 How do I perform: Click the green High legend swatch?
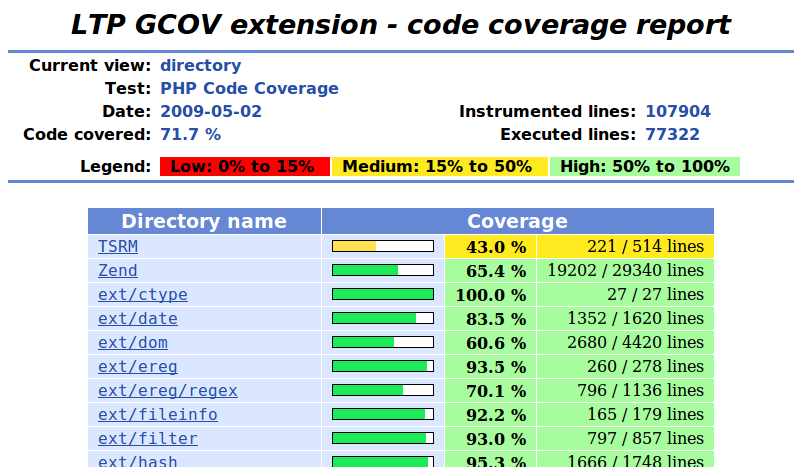(645, 167)
